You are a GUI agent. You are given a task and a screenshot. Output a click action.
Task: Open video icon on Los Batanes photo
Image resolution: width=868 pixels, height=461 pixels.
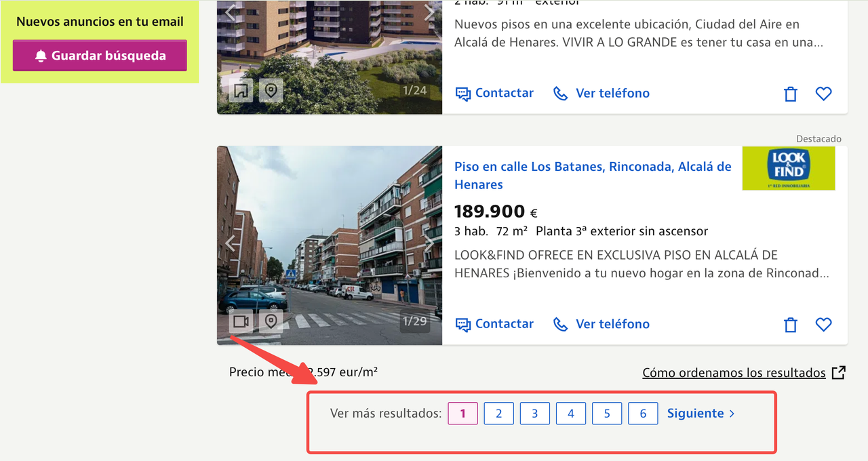241,321
